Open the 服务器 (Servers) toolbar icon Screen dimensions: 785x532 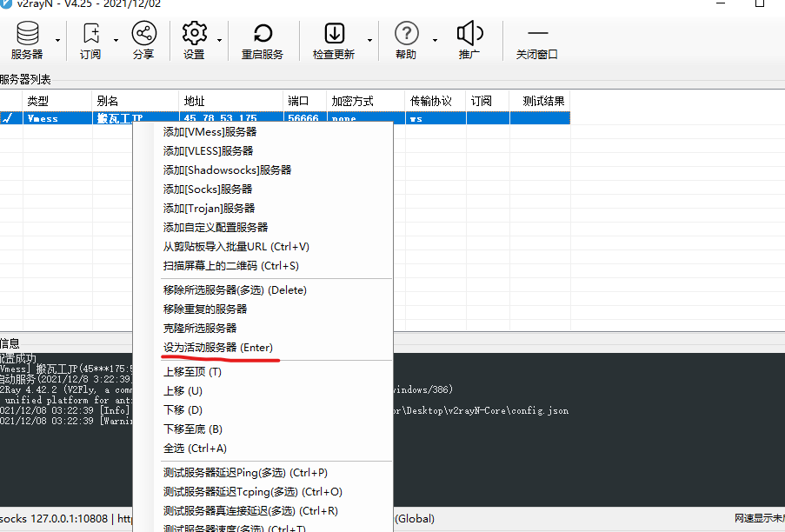coord(27,40)
